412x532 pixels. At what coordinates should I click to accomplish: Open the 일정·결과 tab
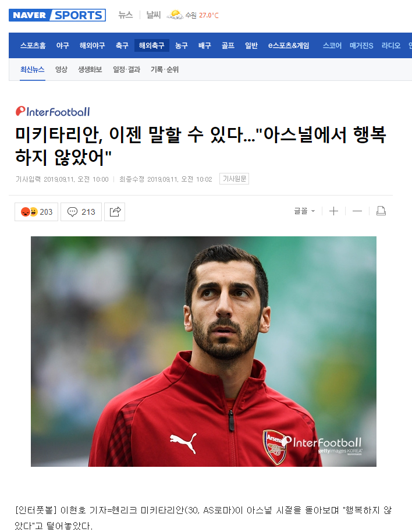126,69
